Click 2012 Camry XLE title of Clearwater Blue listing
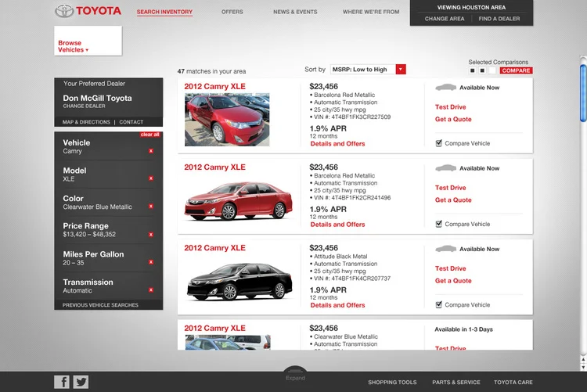Image resolution: width=587 pixels, height=392 pixels. point(214,329)
